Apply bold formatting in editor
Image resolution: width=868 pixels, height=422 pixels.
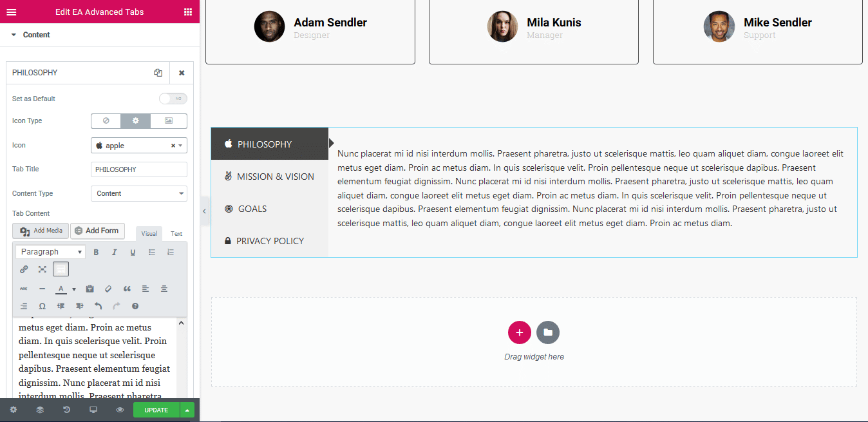click(97, 252)
